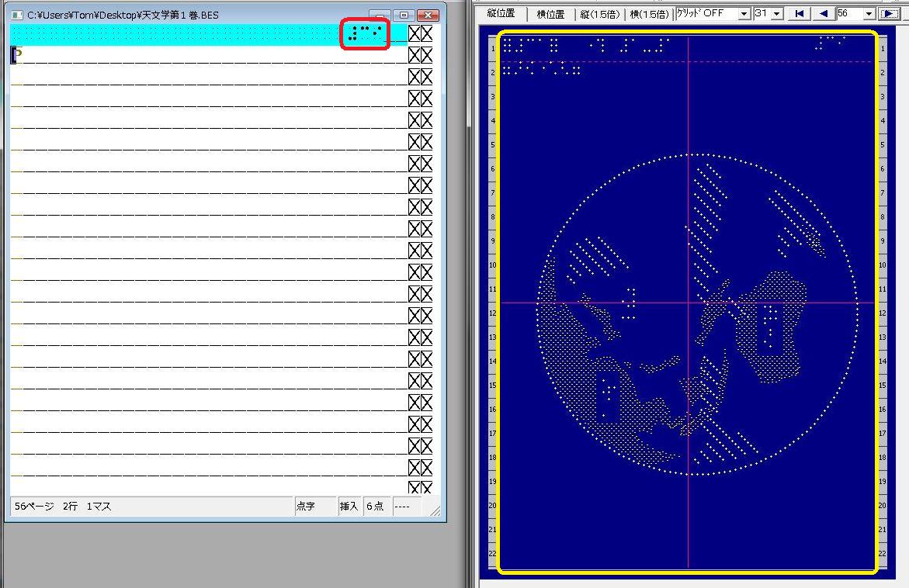Switch to the 横位置 tab
909x588 pixels.
550,14
